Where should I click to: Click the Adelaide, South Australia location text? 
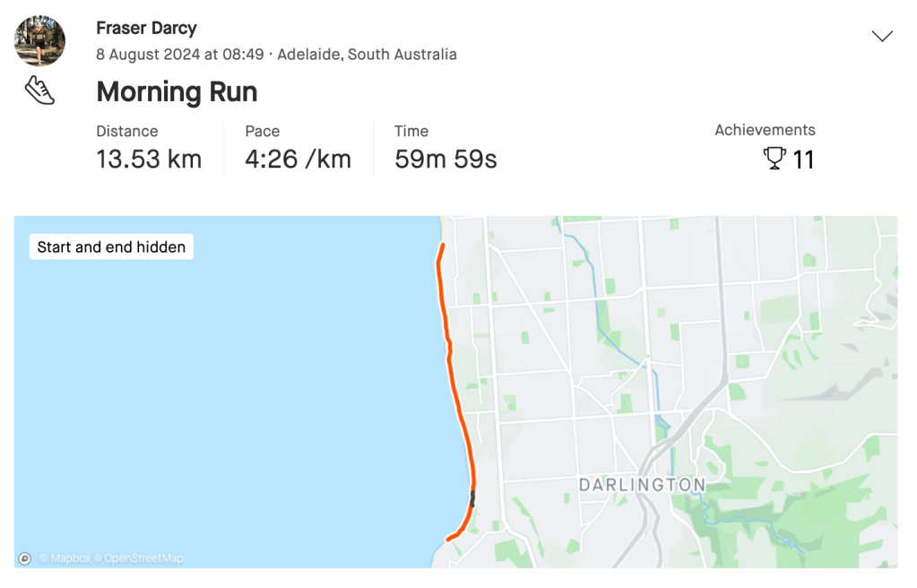(x=367, y=55)
